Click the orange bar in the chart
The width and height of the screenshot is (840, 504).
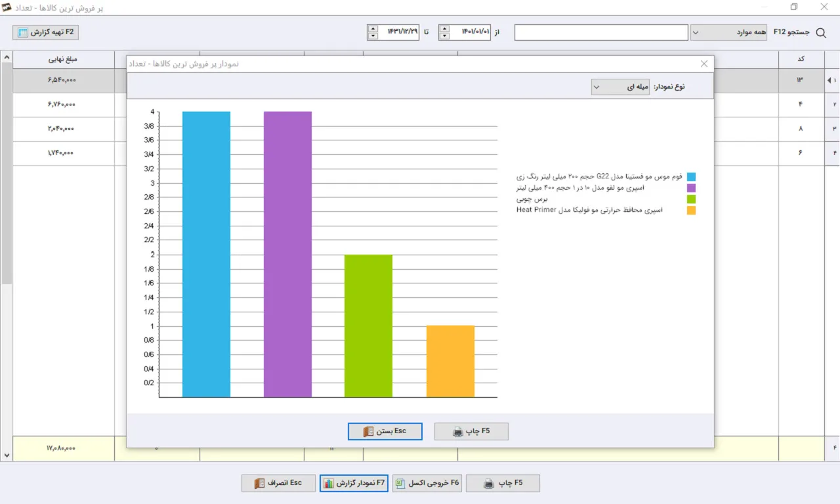pos(450,361)
